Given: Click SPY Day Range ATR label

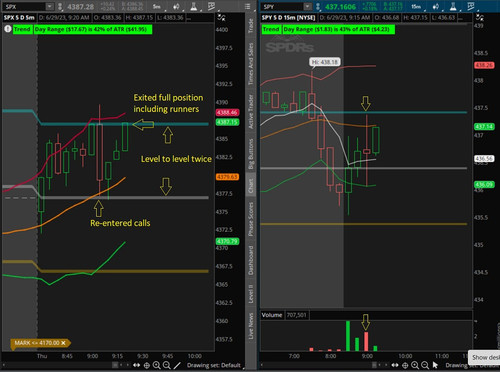Looking at the screenshot, I should pos(338,29).
